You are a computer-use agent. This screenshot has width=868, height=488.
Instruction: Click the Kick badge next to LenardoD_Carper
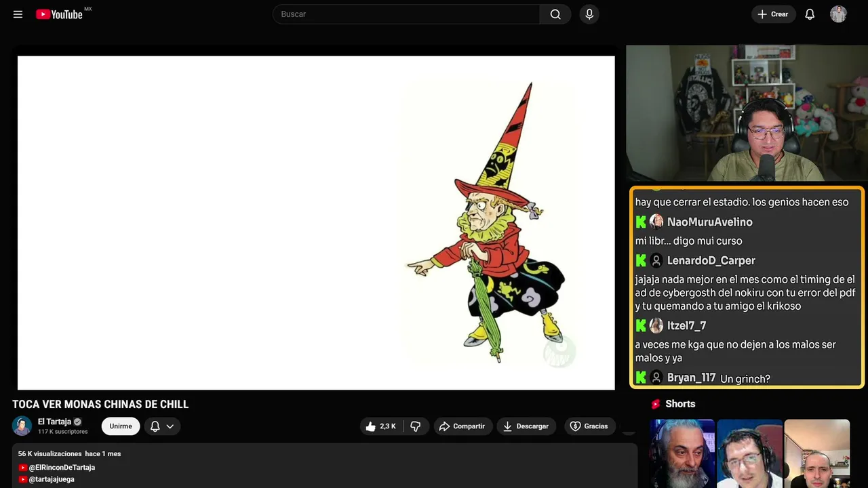[x=641, y=260]
